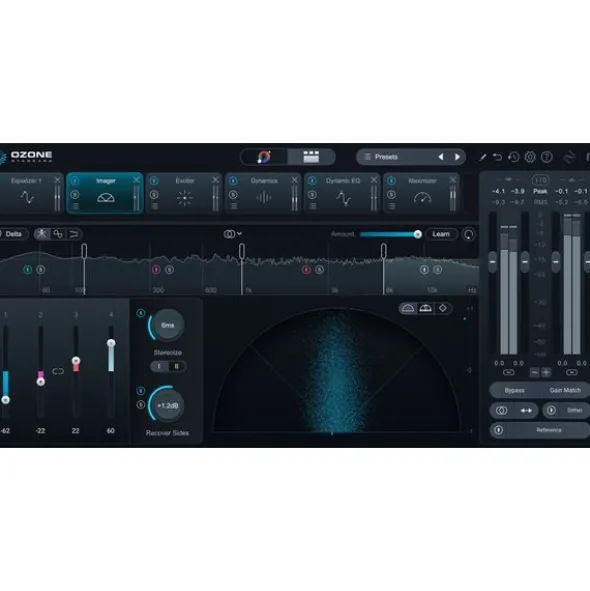Toggle the band link icon
Viewport: 590px width, 591px height.
click(58, 371)
